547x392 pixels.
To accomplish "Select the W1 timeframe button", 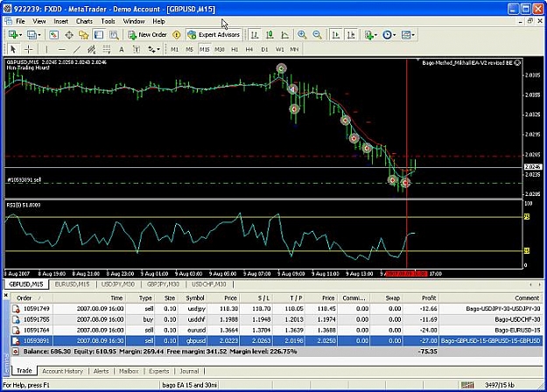I will [280, 50].
